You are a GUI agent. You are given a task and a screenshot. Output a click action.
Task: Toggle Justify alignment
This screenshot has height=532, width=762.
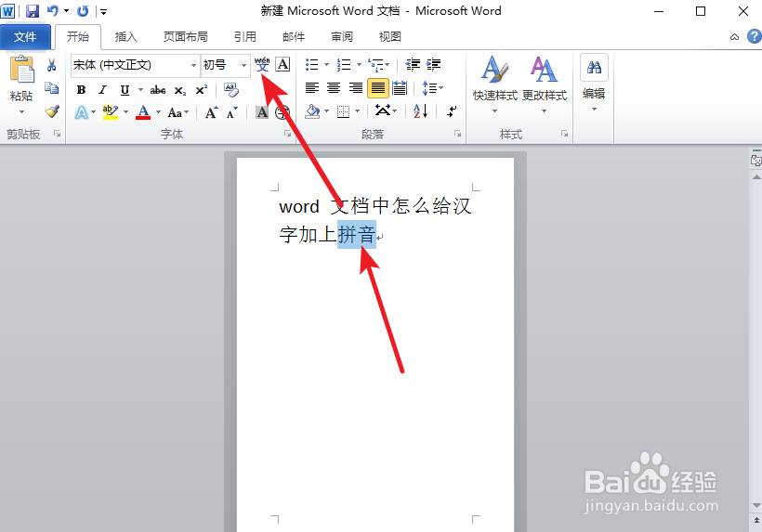pos(377,88)
